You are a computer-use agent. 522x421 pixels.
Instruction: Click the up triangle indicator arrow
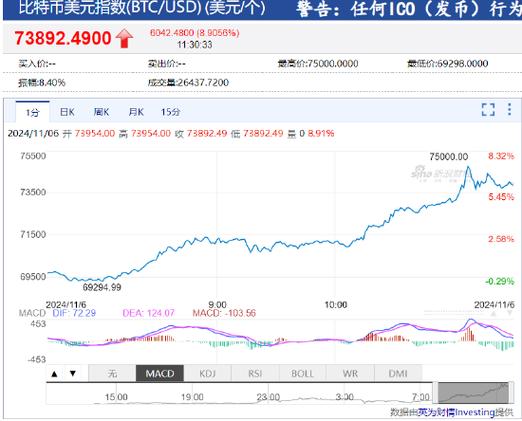click(x=55, y=374)
